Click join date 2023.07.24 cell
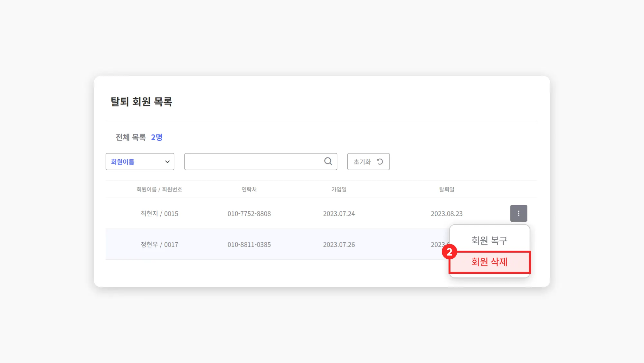 339,214
